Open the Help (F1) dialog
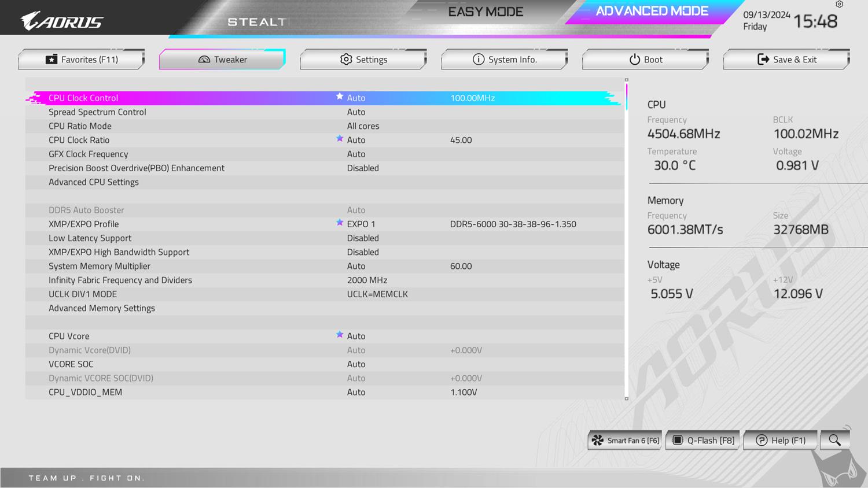The image size is (868, 488). (x=781, y=441)
